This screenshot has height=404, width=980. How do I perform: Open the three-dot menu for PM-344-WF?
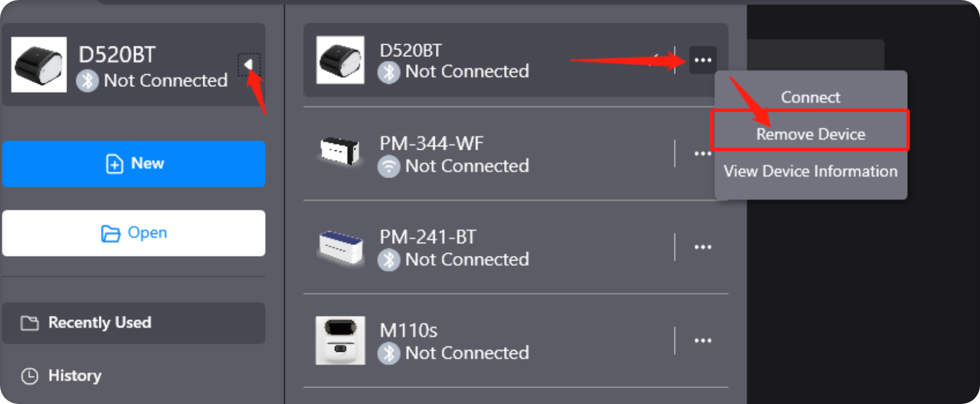703,154
